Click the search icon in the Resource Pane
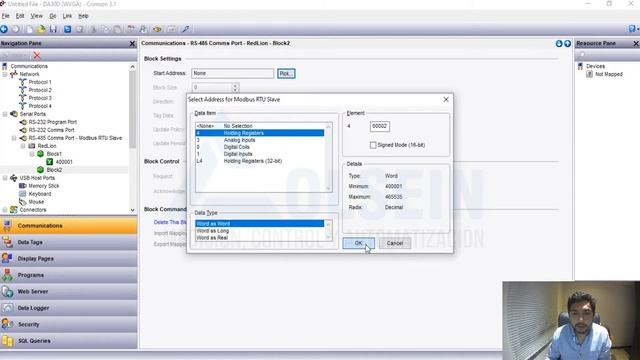Image resolution: width=640 pixels, height=360 pixels. (x=582, y=55)
